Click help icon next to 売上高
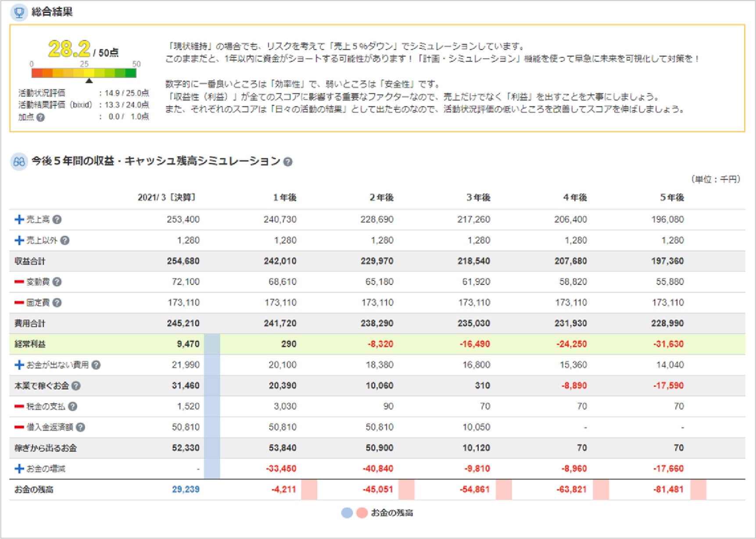756x539 pixels. 57,219
